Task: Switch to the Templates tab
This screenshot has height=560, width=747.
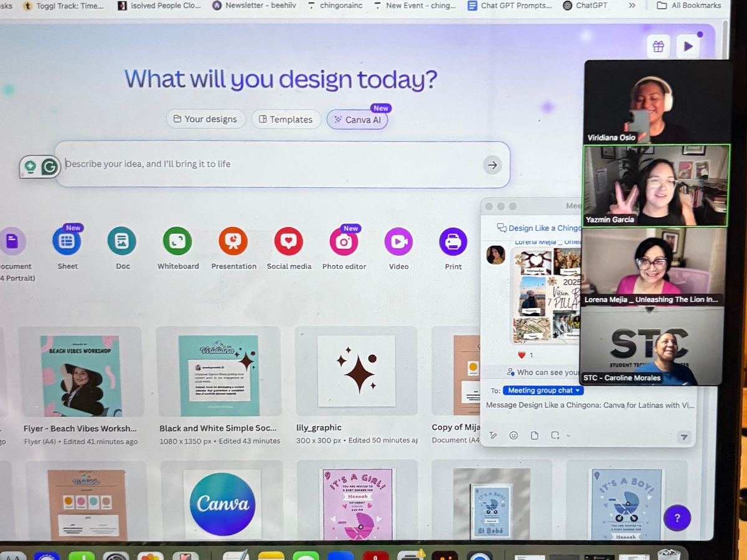Action: 286,119
